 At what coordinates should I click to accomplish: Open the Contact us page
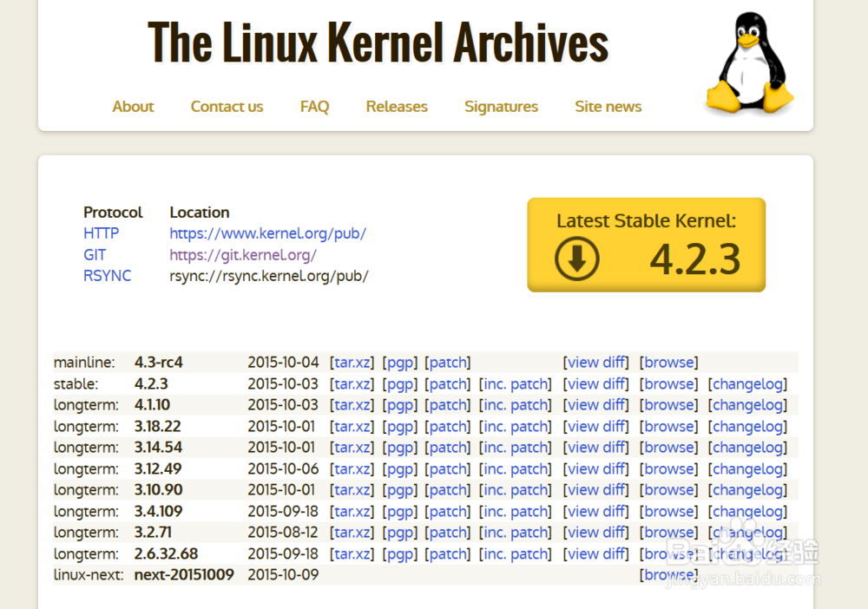tap(227, 106)
